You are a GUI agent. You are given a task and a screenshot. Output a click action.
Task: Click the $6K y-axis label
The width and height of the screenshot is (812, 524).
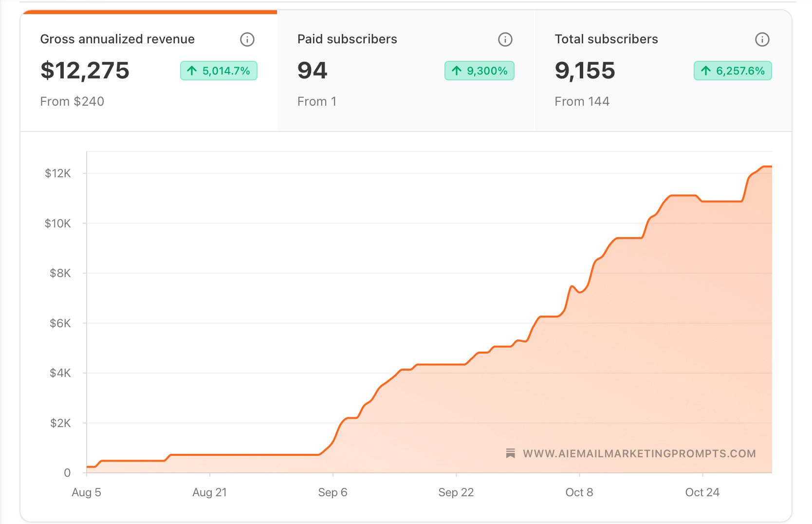click(x=60, y=323)
